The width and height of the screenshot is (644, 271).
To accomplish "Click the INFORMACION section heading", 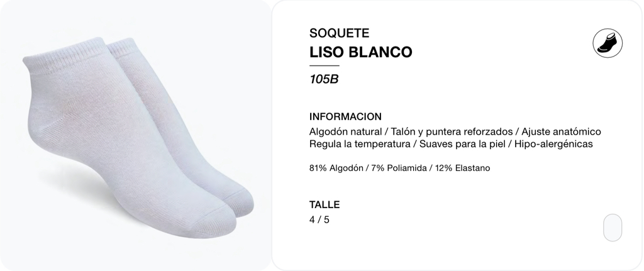I will click(x=345, y=116).
